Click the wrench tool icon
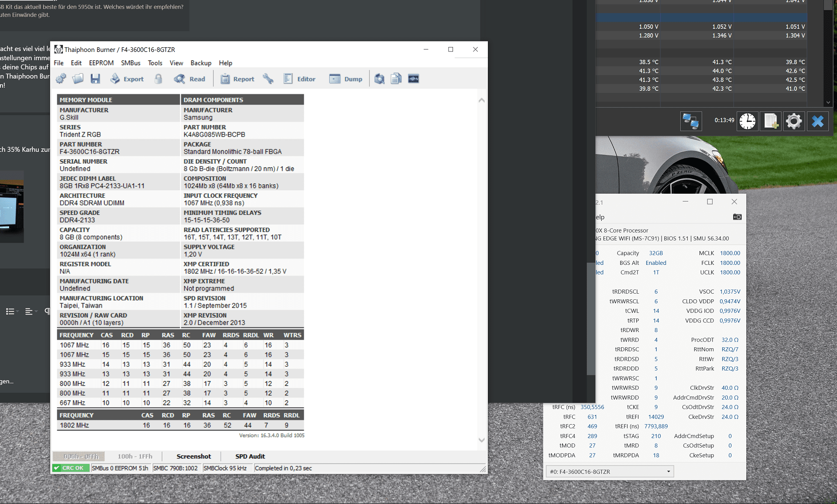The image size is (837, 504). (x=268, y=79)
